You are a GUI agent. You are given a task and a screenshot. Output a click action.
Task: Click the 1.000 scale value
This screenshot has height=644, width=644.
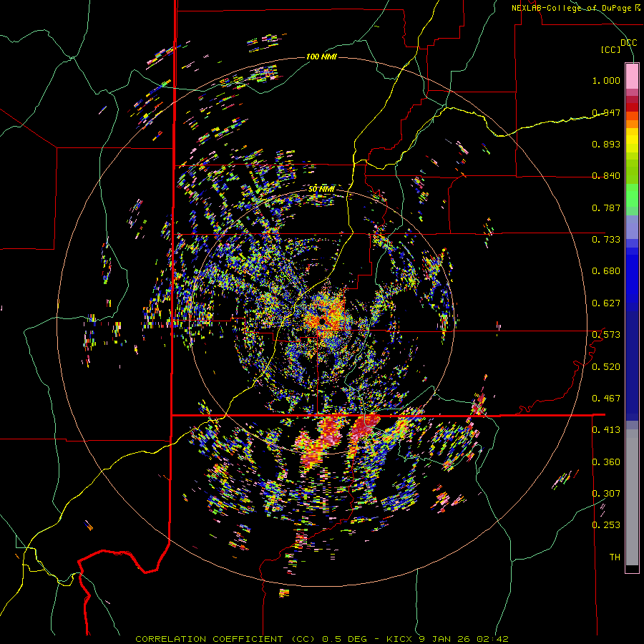tap(606, 80)
